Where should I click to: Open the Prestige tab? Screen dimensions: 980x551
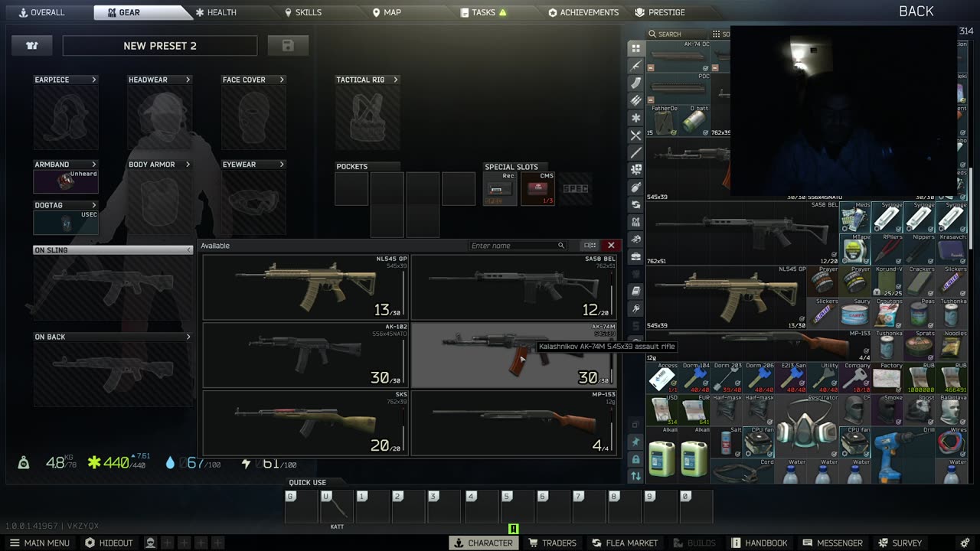pyautogui.click(x=660, y=12)
